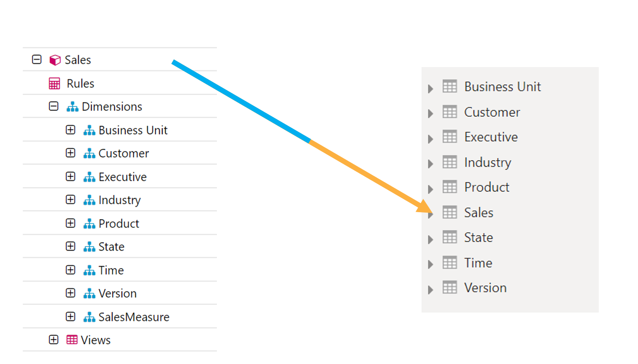Click the Business Unit table icon

(449, 86)
